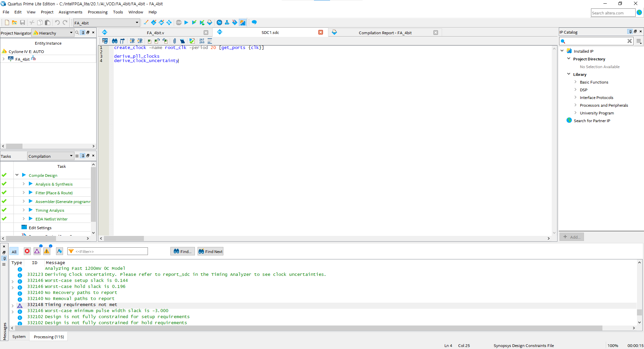Click the decrease indent icon

tap(140, 41)
